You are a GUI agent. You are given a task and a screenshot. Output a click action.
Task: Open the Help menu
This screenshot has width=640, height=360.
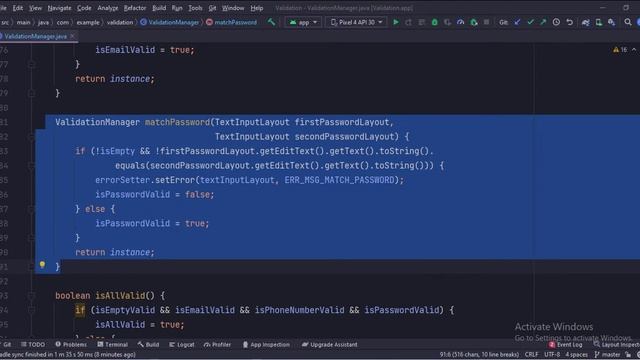(257, 8)
